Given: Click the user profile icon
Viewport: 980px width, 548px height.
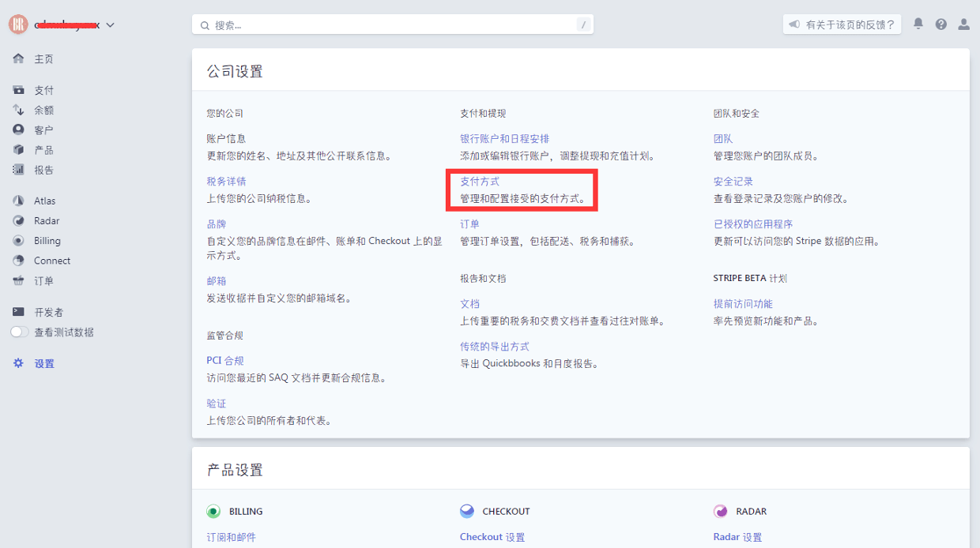Looking at the screenshot, I should point(963,24).
